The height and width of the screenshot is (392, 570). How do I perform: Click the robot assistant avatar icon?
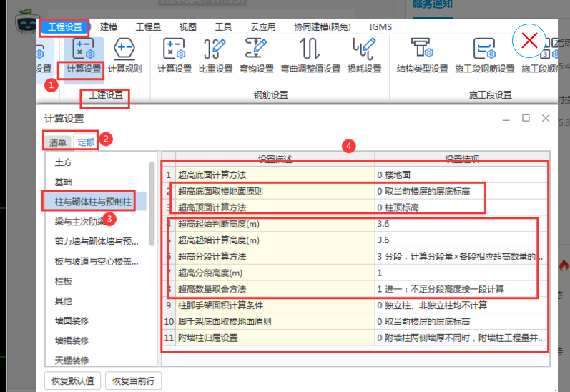pyautogui.click(x=27, y=21)
